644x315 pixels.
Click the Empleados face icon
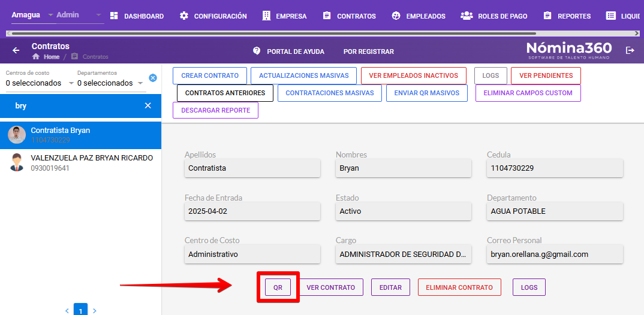point(396,16)
